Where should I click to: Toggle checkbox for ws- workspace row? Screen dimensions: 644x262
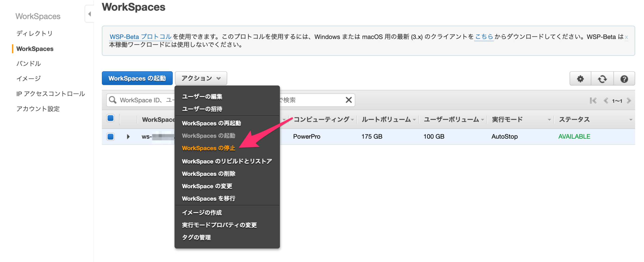tap(110, 136)
